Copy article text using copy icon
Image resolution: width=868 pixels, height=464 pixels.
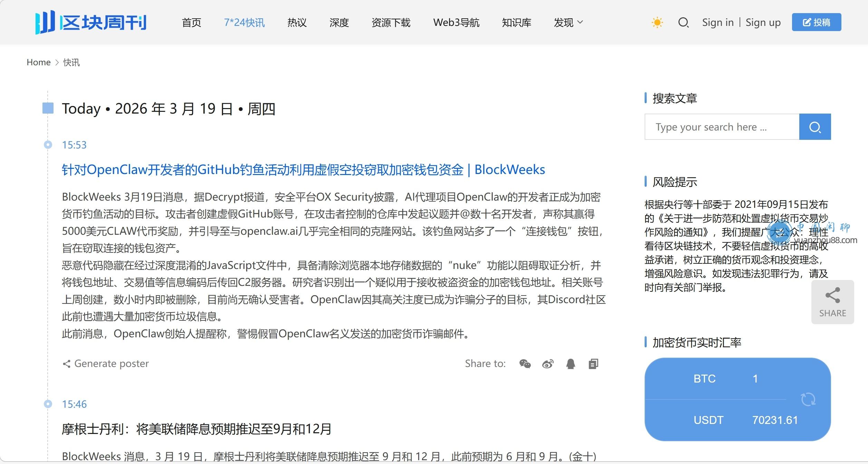(x=593, y=364)
